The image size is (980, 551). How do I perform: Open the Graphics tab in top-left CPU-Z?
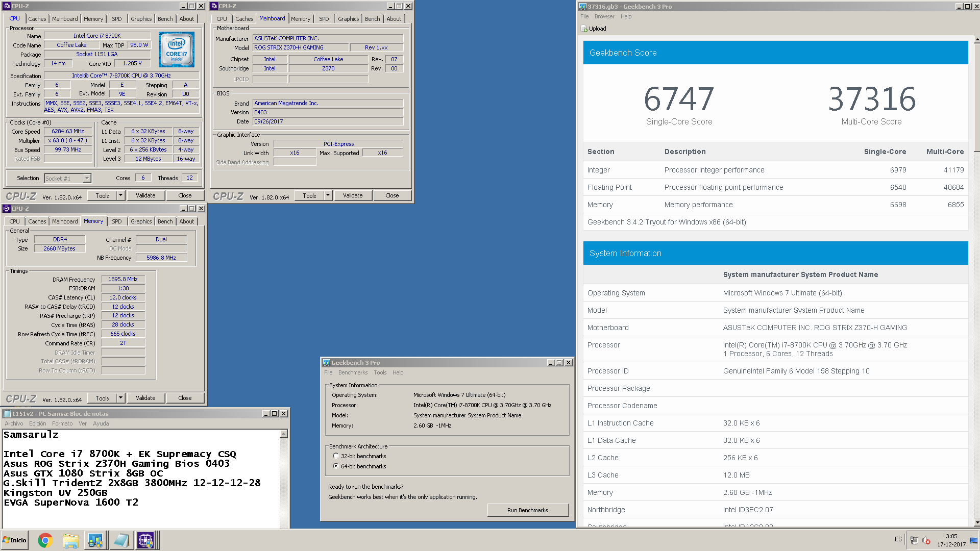click(141, 19)
